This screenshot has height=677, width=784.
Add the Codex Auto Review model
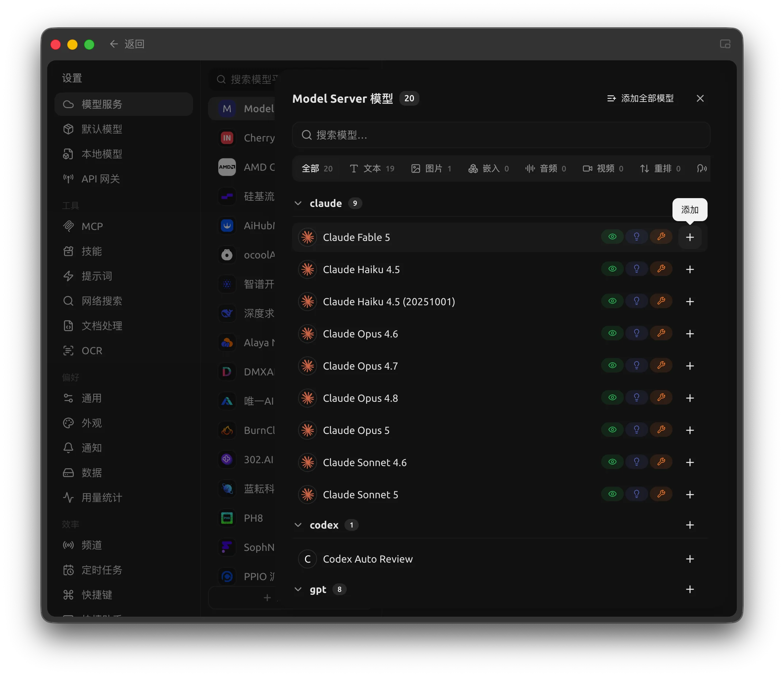(x=690, y=559)
